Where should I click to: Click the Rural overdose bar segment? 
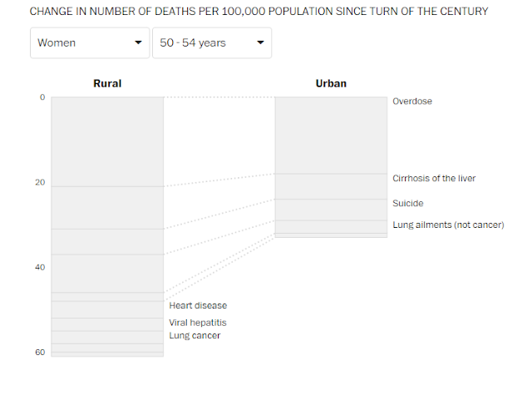(x=107, y=141)
